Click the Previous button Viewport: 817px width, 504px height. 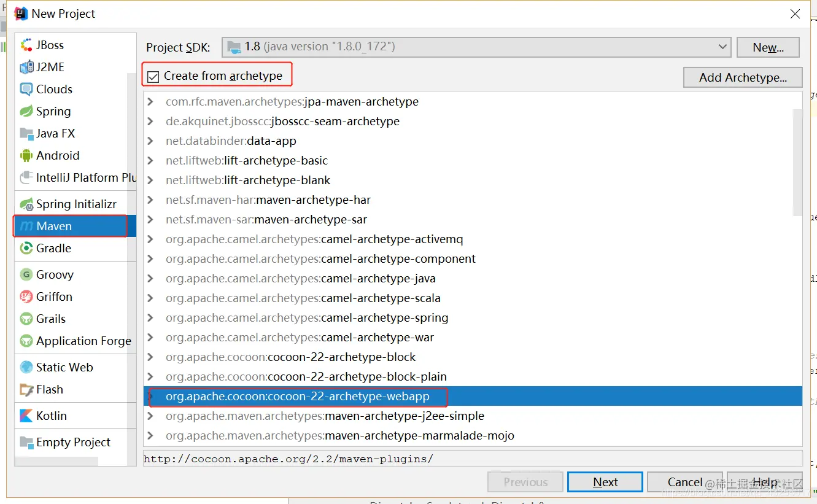click(x=525, y=482)
